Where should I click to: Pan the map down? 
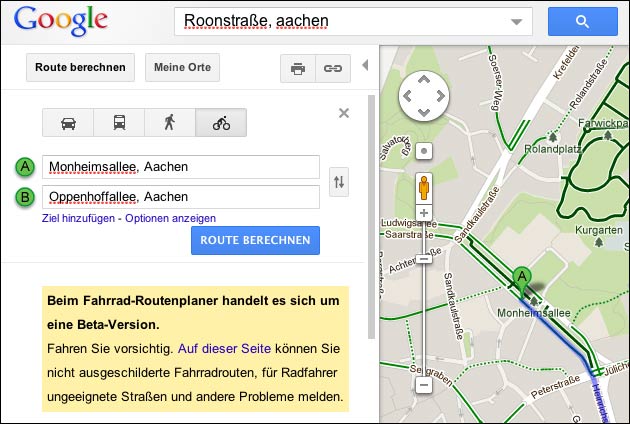tap(424, 113)
